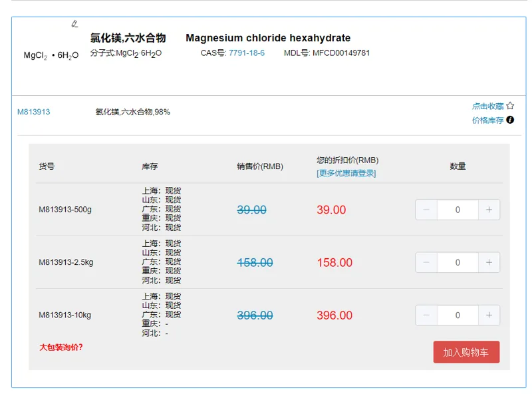Click red discount price 158.00
The height and width of the screenshot is (396, 532).
[x=335, y=262]
